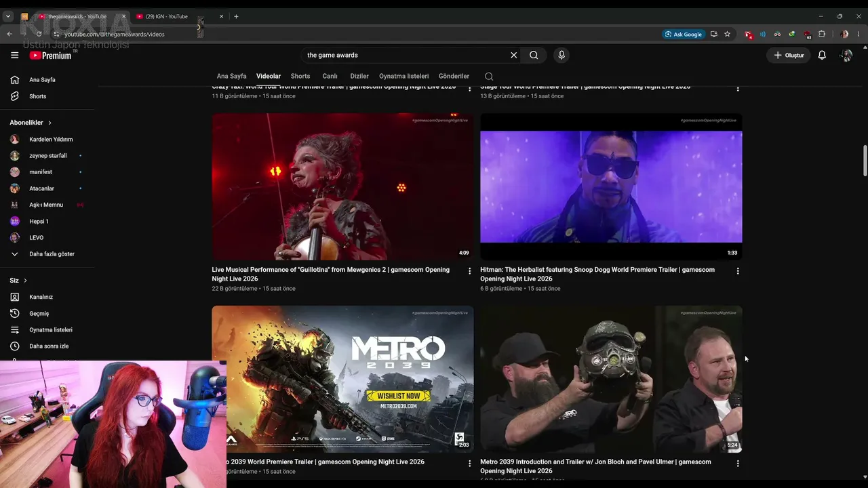Open the blue sound-wave extension

click(x=763, y=34)
